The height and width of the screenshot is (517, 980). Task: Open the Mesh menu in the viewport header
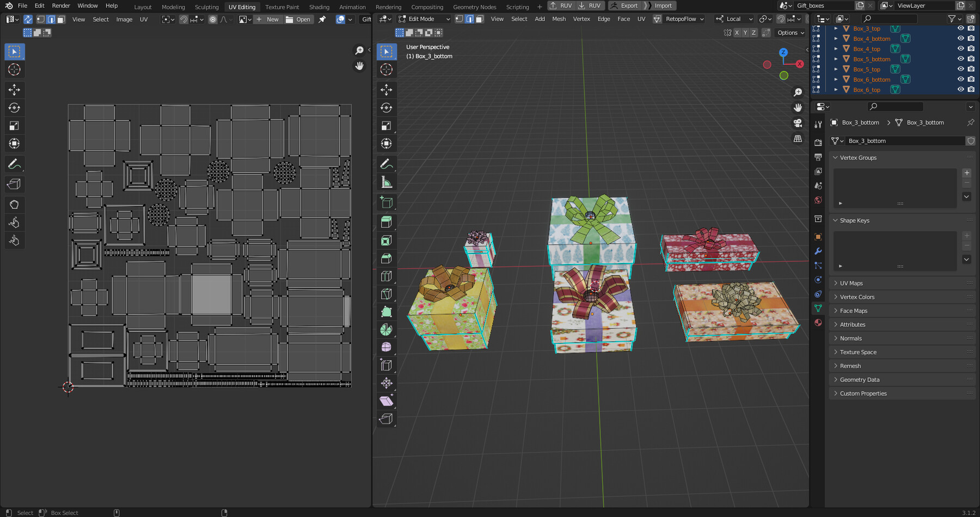pyautogui.click(x=559, y=19)
